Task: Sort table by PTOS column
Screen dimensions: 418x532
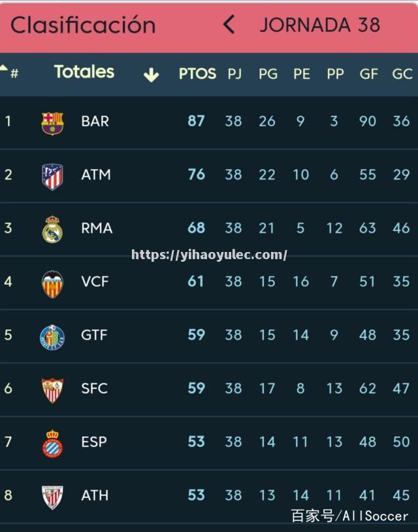Action: pyautogui.click(x=197, y=74)
